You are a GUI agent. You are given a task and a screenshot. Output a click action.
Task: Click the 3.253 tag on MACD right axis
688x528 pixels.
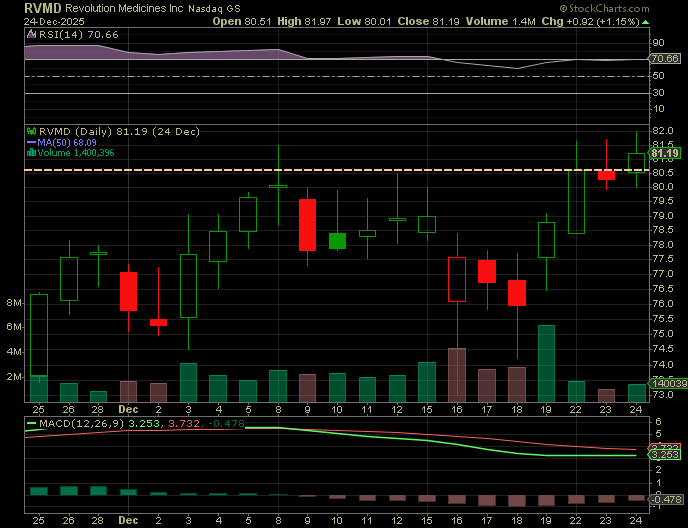665,455
